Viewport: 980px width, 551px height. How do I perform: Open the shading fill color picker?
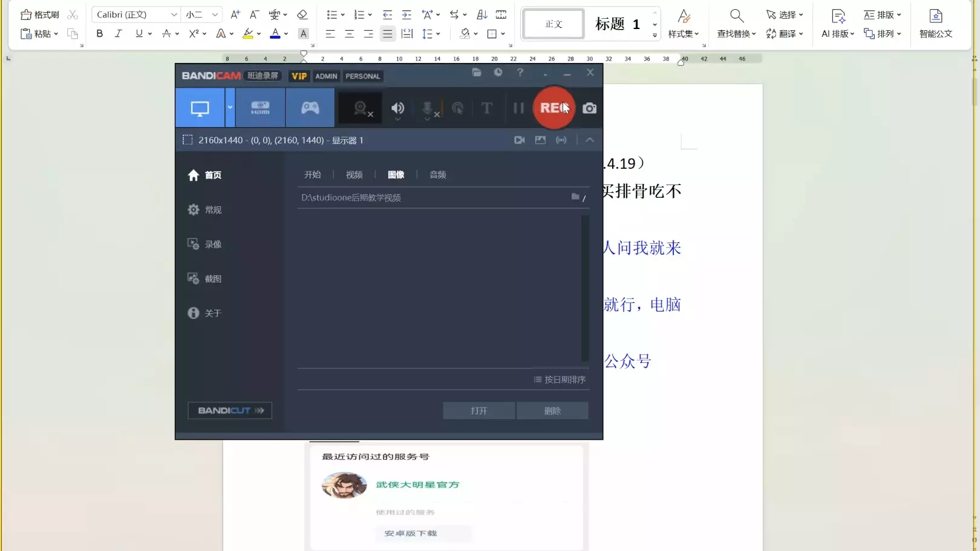465,34
